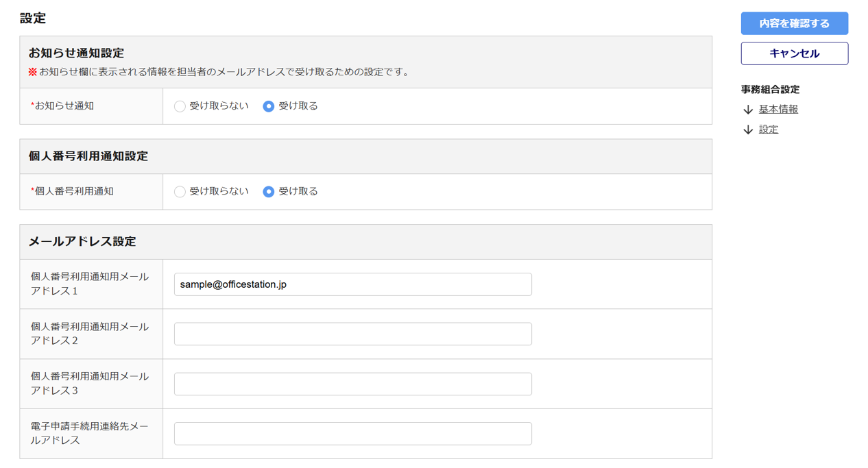
Task: Jump to the 設定 section link
Action: pyautogui.click(x=769, y=130)
